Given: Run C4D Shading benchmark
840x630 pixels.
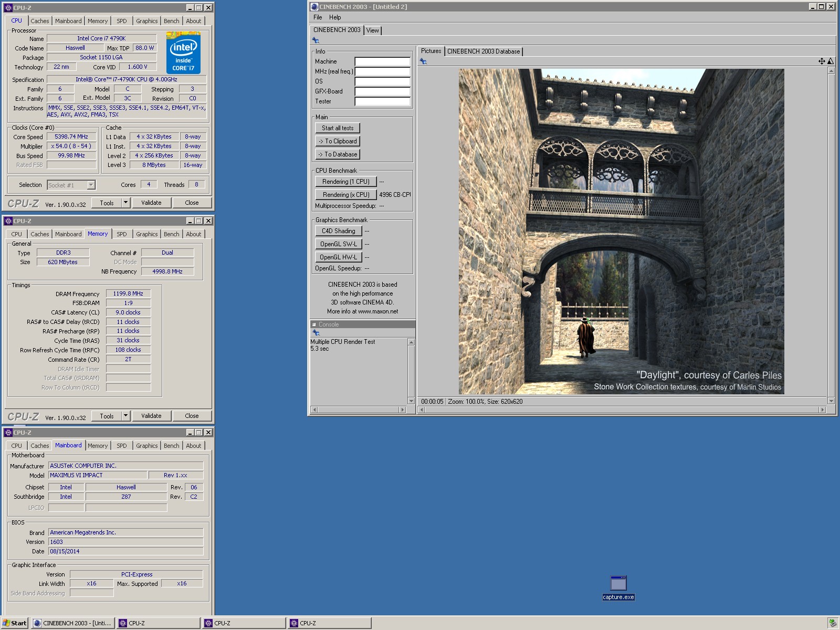Looking at the screenshot, I should click(x=339, y=231).
